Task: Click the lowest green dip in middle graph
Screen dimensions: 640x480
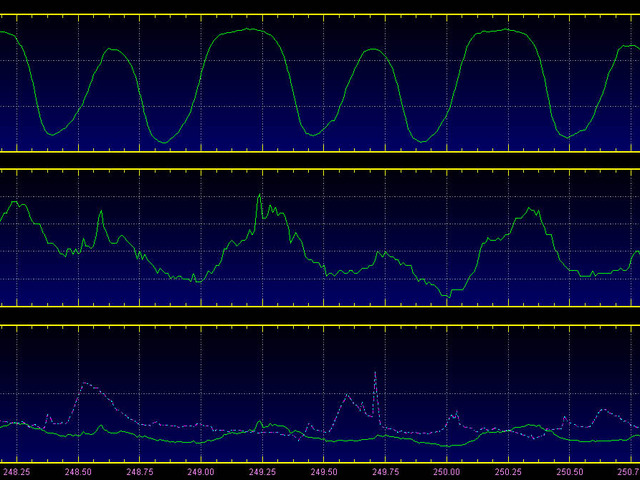Action: pos(448,296)
